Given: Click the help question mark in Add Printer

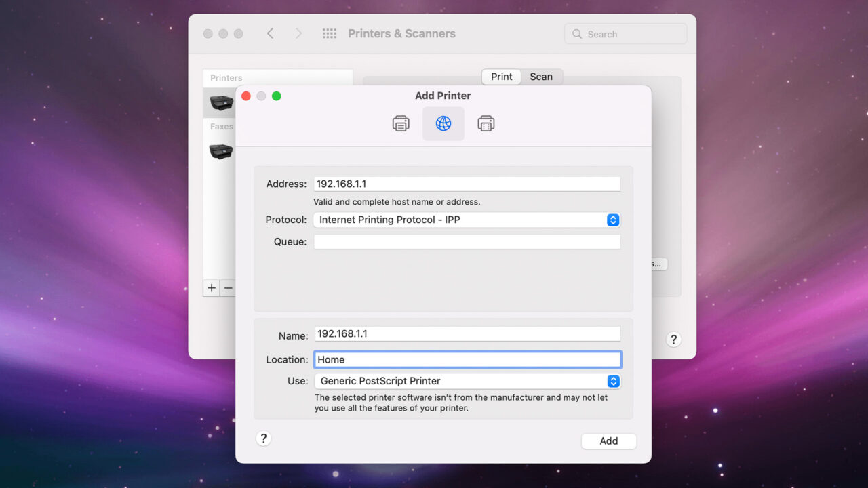Looking at the screenshot, I should click(264, 439).
